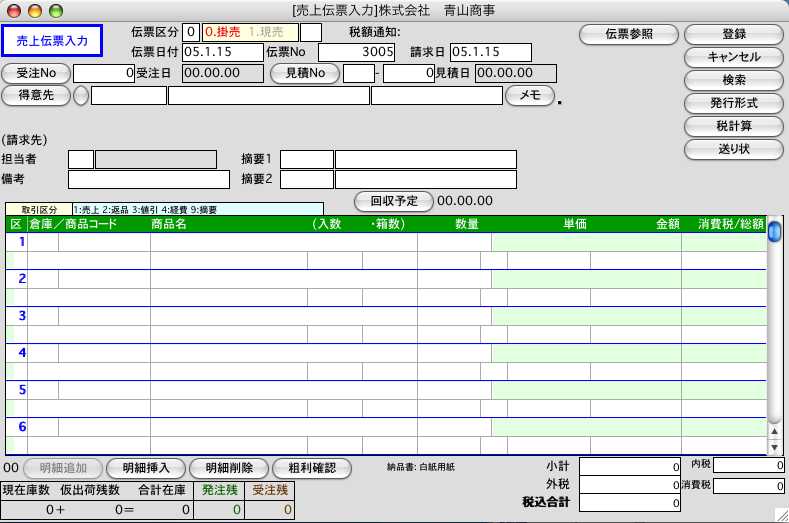This screenshot has height=523, width=789.
Task: Click the scroll up arrow of detail list
Action: coord(774,430)
